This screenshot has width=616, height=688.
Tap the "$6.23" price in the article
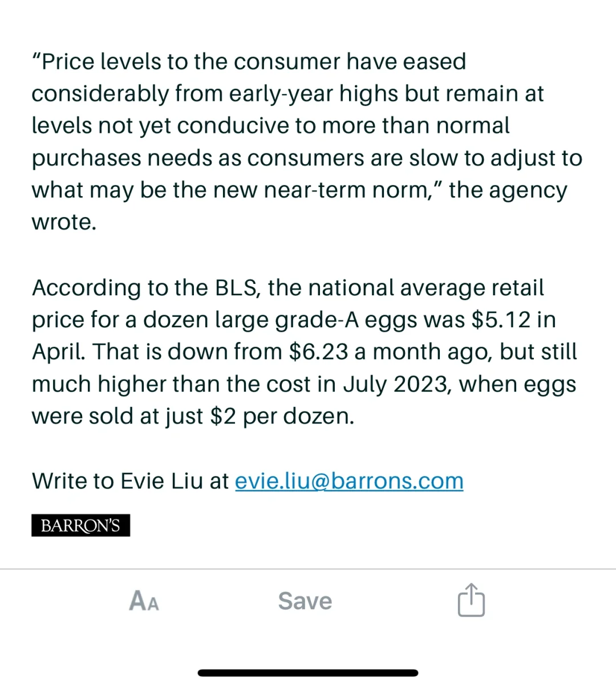(x=318, y=352)
